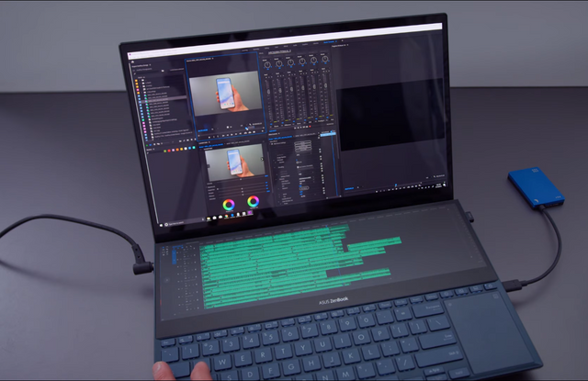Select the highlighted clip row in Project panel
Screen dimensions: 588x381
point(162,98)
